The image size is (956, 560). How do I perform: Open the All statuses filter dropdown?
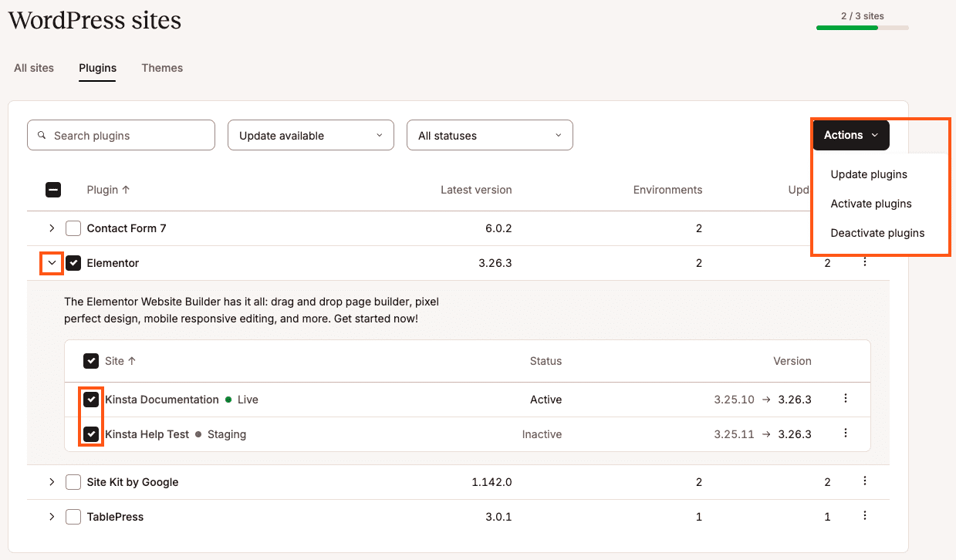(490, 135)
